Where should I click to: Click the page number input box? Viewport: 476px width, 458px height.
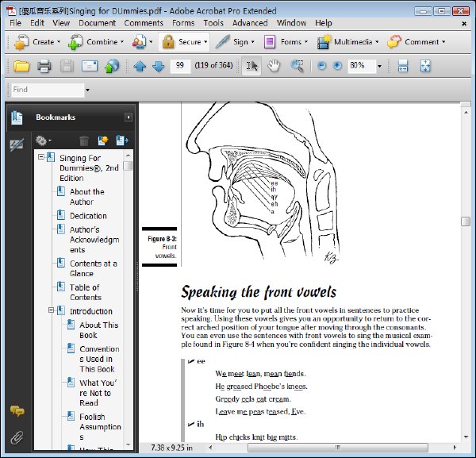(180, 66)
